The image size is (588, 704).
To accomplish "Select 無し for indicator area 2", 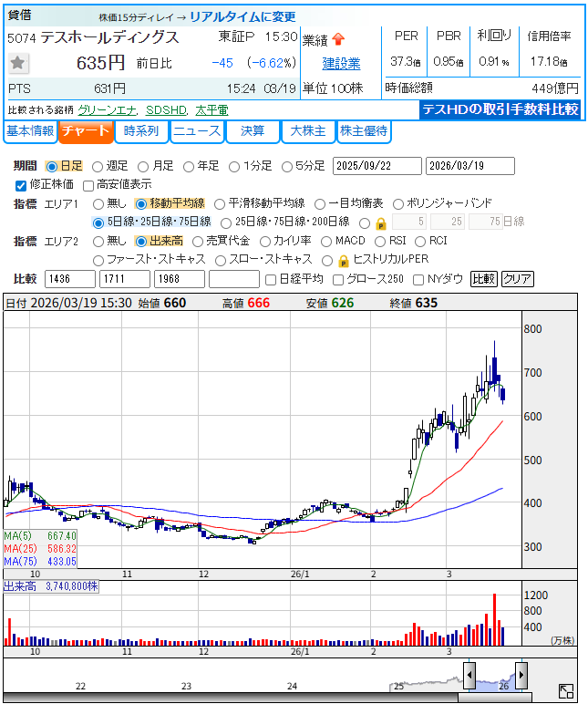I will [x=98, y=242].
